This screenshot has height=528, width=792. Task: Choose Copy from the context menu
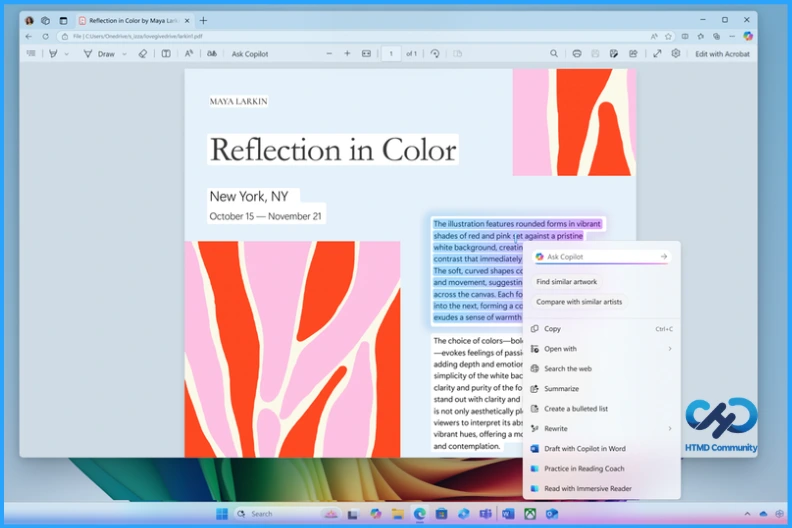[602, 329]
